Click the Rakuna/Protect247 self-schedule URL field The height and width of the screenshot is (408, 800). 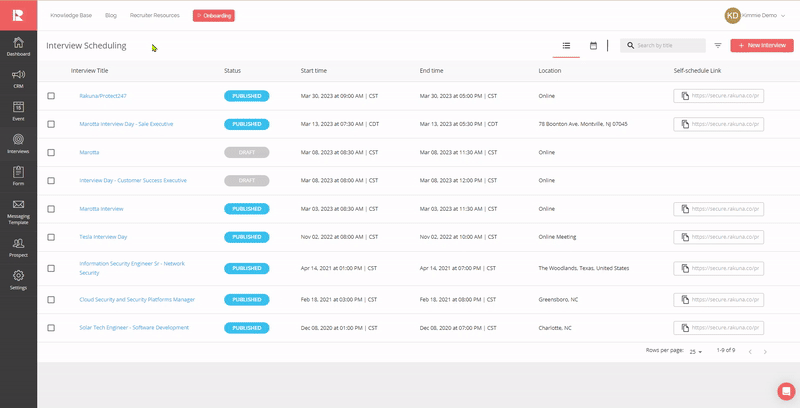coord(718,96)
